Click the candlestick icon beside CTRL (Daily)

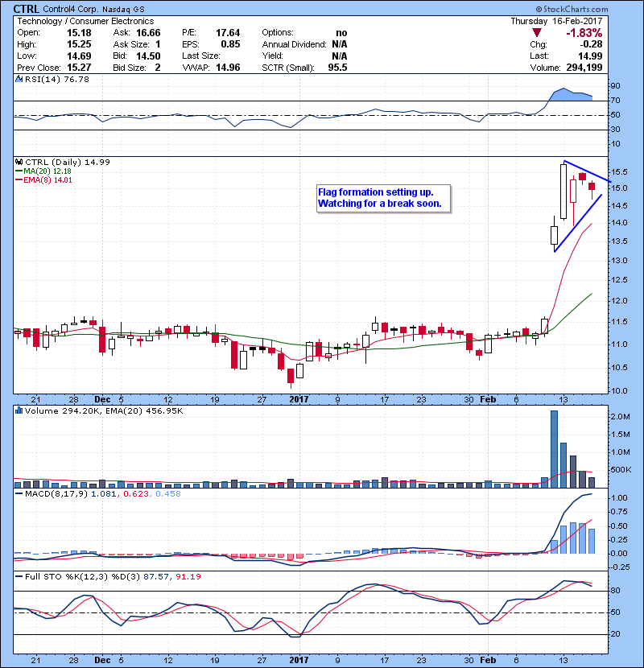(x=19, y=162)
